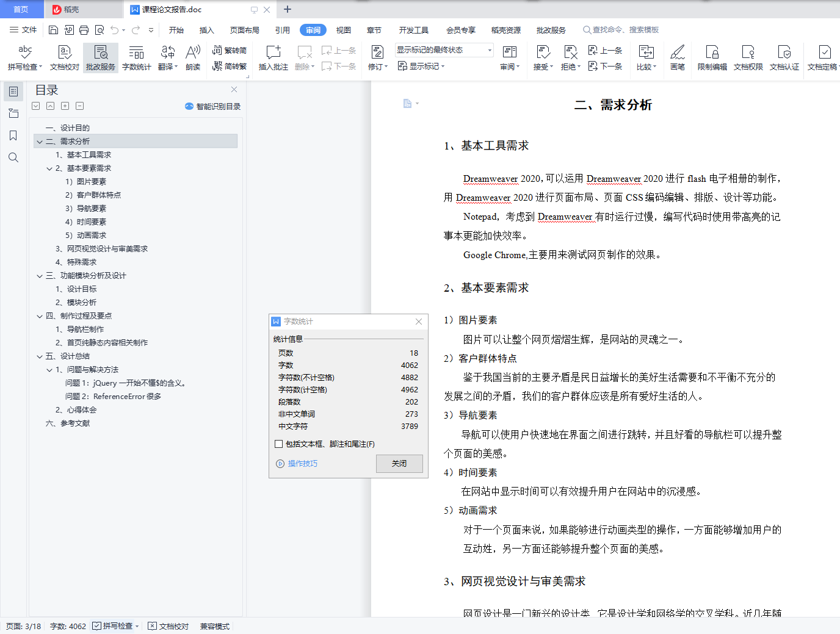Close the 目录 panel

234,90
